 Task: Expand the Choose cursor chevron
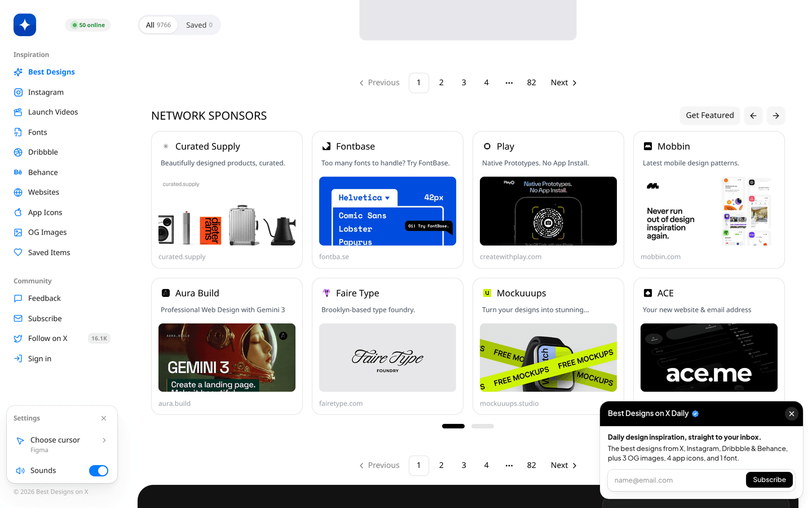tap(104, 440)
